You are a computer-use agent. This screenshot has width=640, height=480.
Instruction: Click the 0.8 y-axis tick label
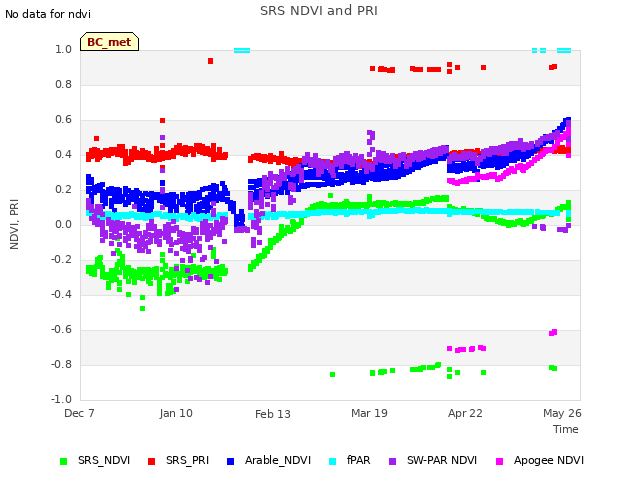(63, 84)
